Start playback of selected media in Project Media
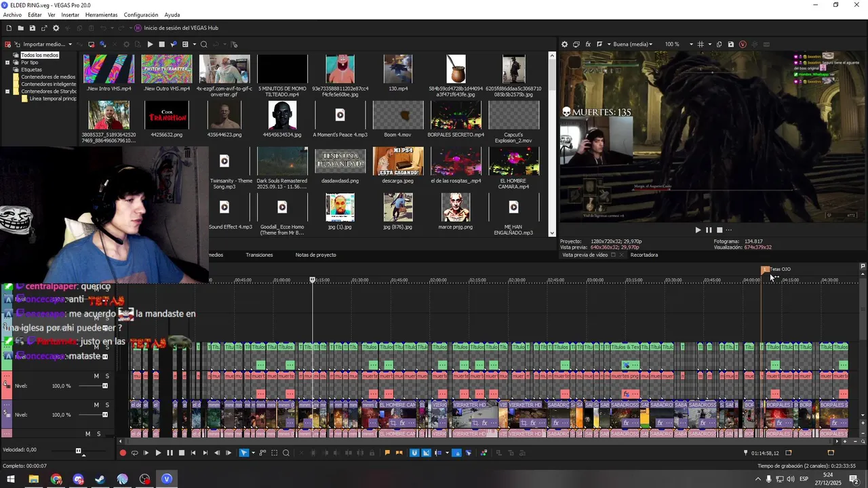 tap(151, 44)
